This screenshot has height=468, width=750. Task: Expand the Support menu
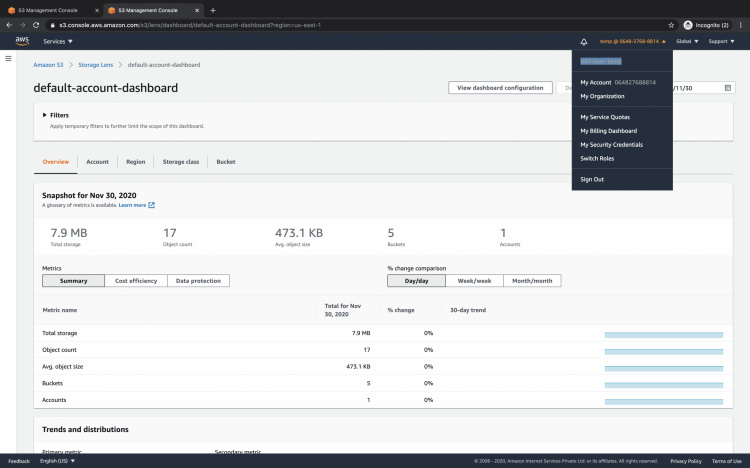tap(721, 42)
